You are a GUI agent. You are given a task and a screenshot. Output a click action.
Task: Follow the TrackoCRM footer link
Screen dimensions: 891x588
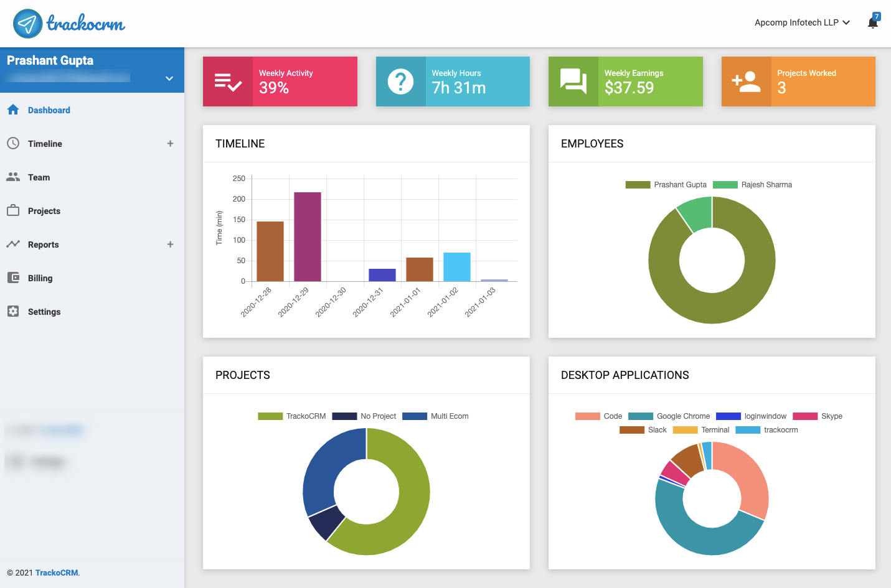pyautogui.click(x=57, y=572)
